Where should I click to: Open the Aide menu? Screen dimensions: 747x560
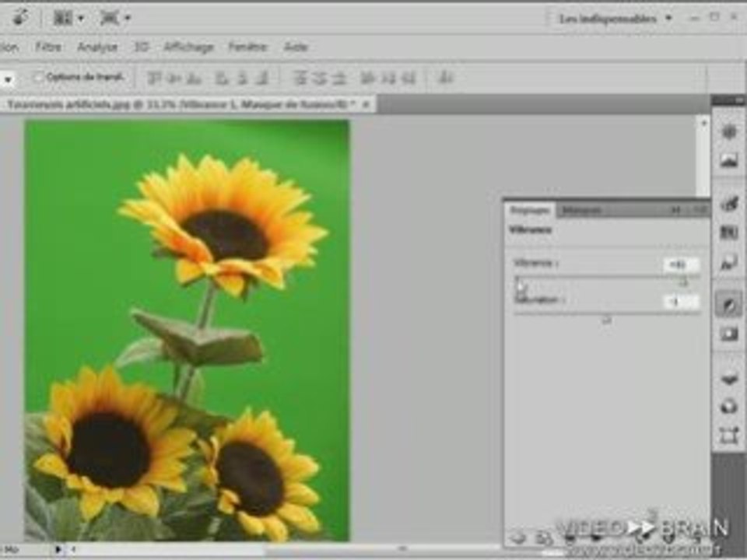click(296, 47)
